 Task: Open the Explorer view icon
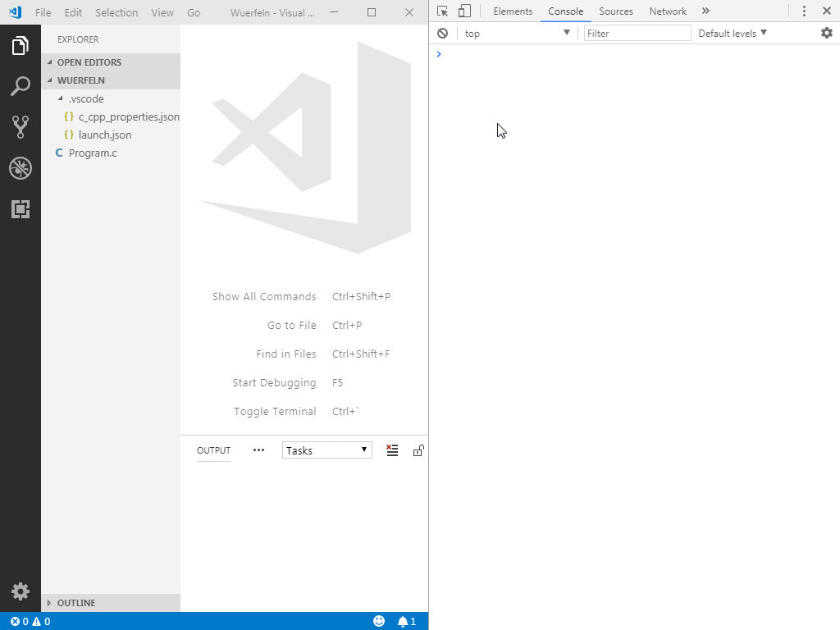click(x=20, y=45)
